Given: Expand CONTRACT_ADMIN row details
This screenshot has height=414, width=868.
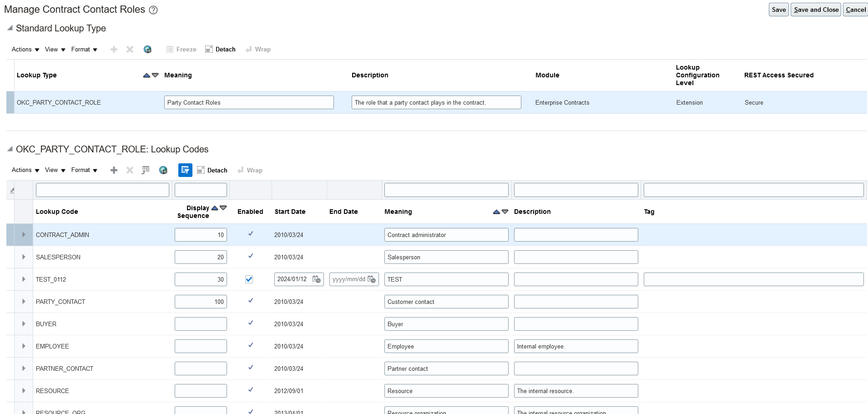Looking at the screenshot, I should (x=24, y=235).
